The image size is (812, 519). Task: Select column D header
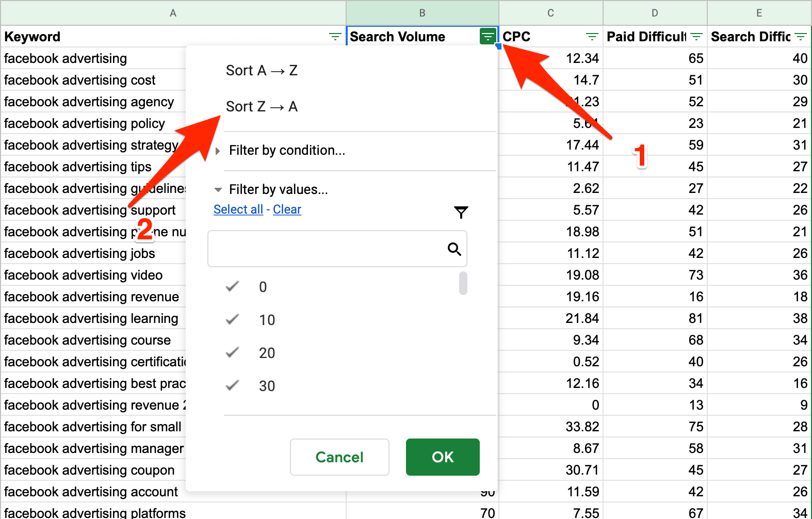655,13
